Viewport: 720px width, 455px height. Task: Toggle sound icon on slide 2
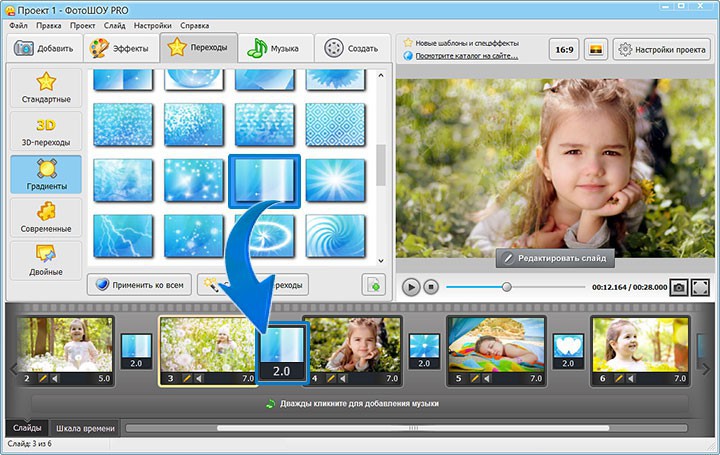click(x=55, y=378)
